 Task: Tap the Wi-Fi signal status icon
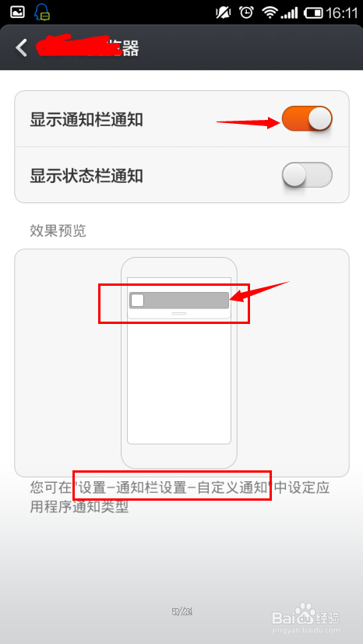270,13
